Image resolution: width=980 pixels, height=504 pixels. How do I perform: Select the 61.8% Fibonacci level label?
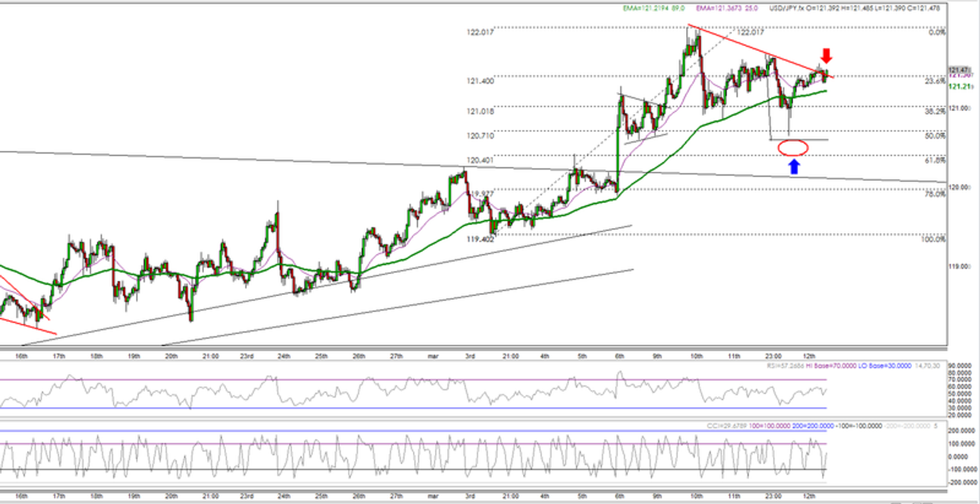coord(935,161)
